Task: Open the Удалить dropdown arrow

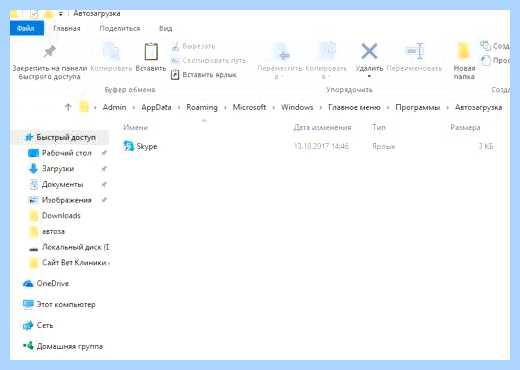Action: point(369,77)
